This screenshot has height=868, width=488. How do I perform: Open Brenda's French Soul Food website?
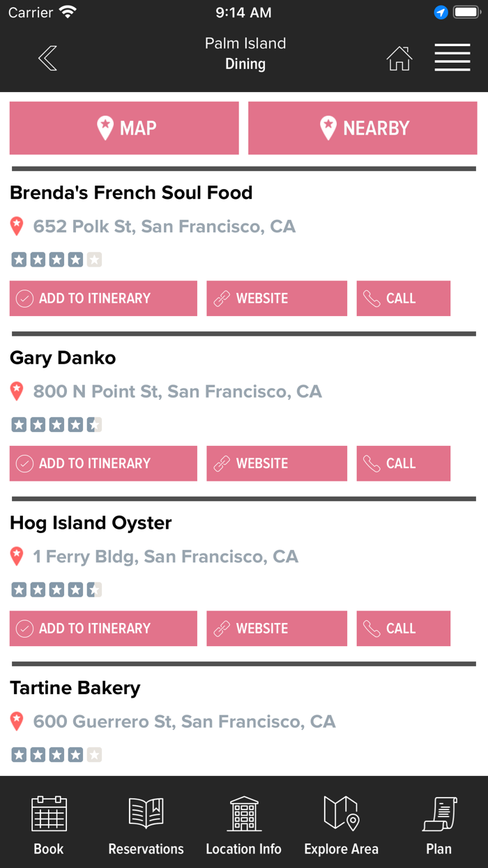pyautogui.click(x=277, y=299)
